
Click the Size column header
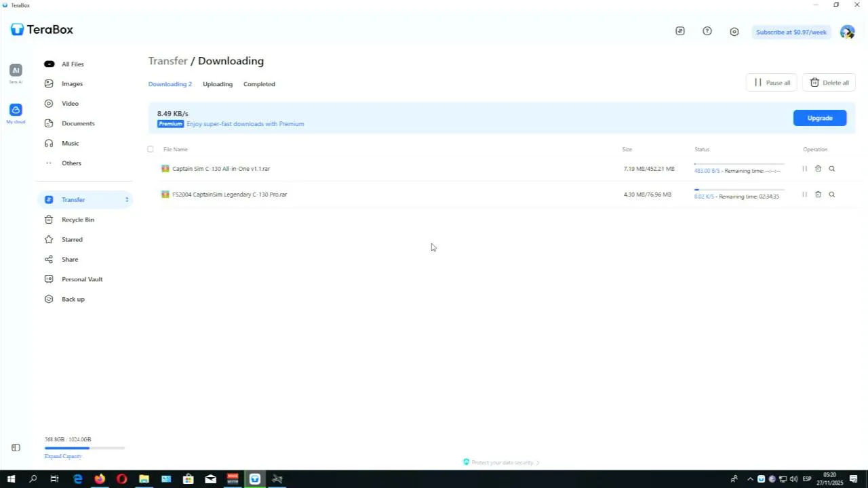coord(627,149)
